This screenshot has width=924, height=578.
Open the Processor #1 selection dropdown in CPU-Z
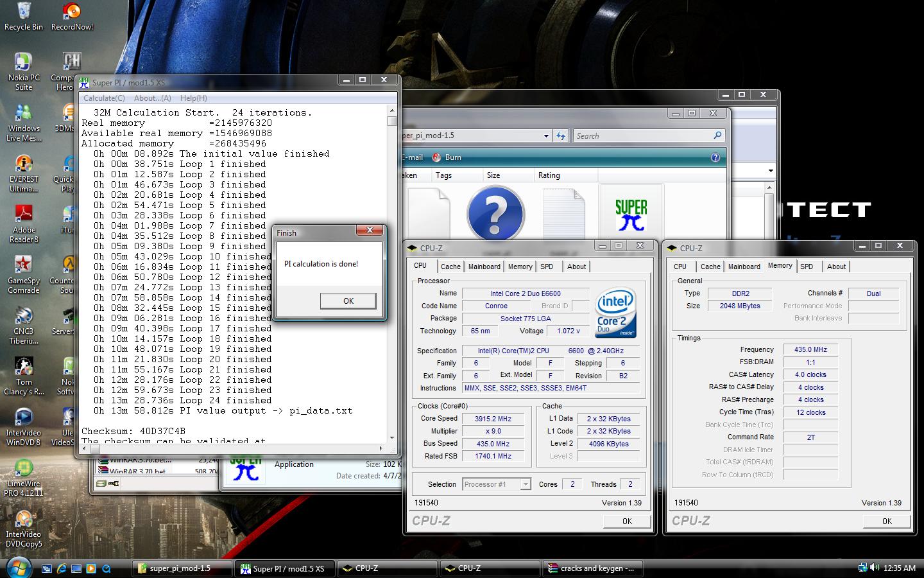point(525,484)
